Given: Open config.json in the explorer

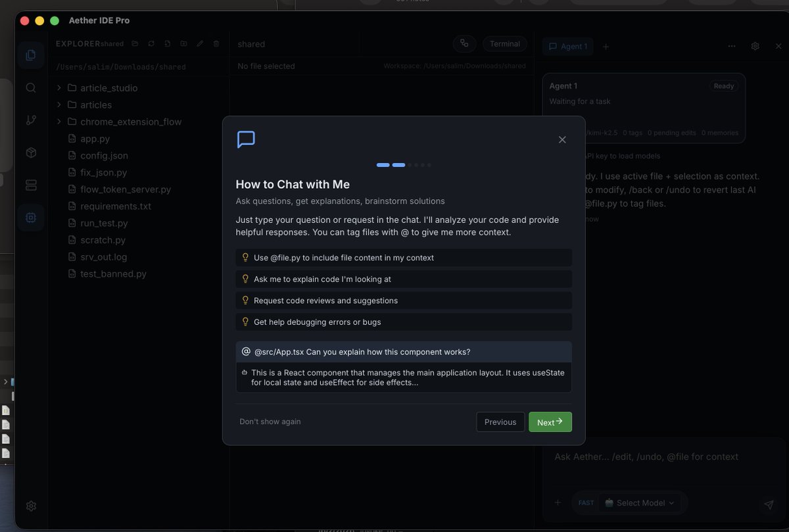Looking at the screenshot, I should point(104,156).
